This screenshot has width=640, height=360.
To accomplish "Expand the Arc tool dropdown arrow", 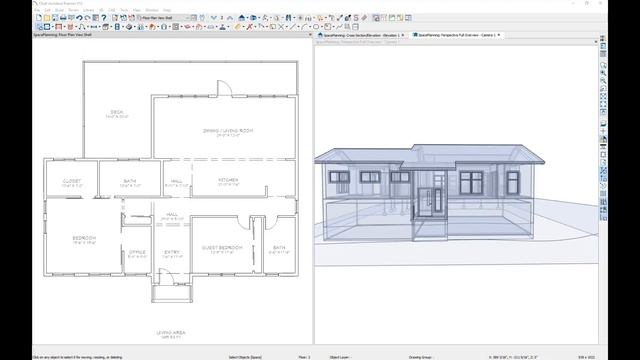I will (310, 27).
